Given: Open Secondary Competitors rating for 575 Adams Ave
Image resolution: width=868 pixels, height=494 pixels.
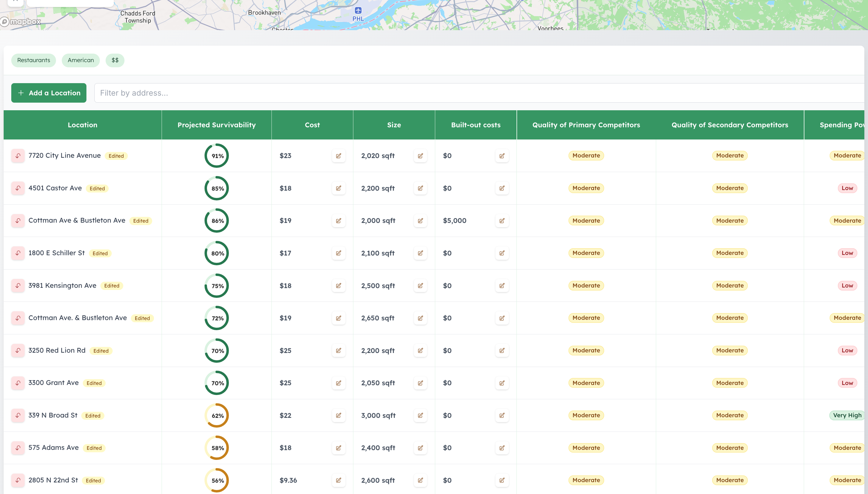Looking at the screenshot, I should (730, 447).
